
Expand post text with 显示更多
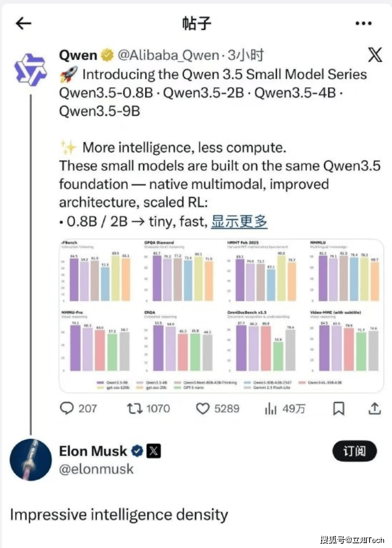pos(239,221)
